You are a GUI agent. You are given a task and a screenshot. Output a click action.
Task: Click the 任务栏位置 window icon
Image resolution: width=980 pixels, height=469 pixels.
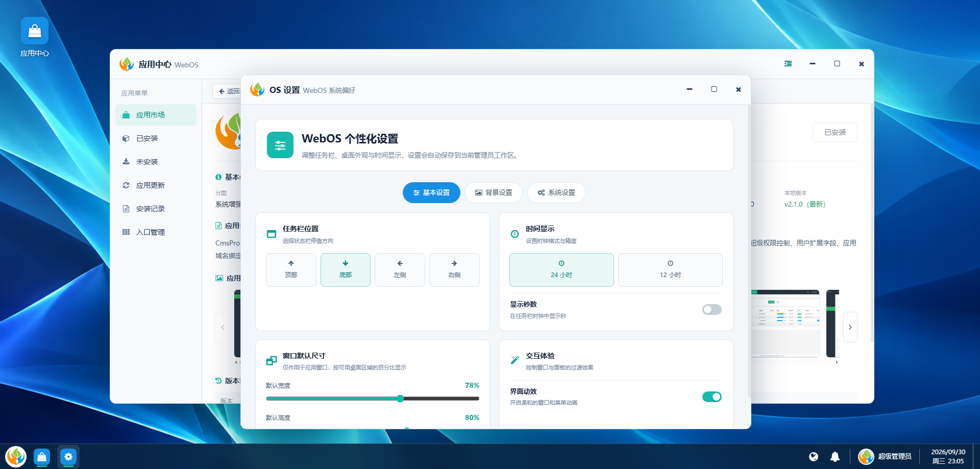pos(272,234)
